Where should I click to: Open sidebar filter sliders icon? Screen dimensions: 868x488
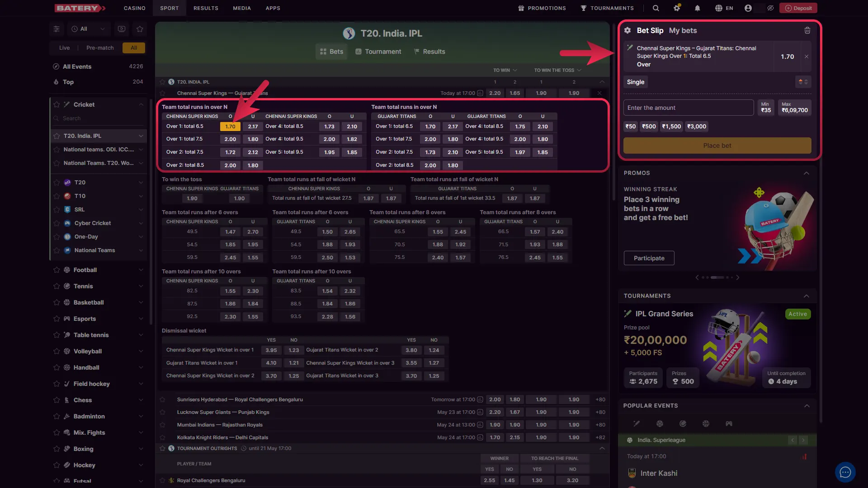click(57, 29)
